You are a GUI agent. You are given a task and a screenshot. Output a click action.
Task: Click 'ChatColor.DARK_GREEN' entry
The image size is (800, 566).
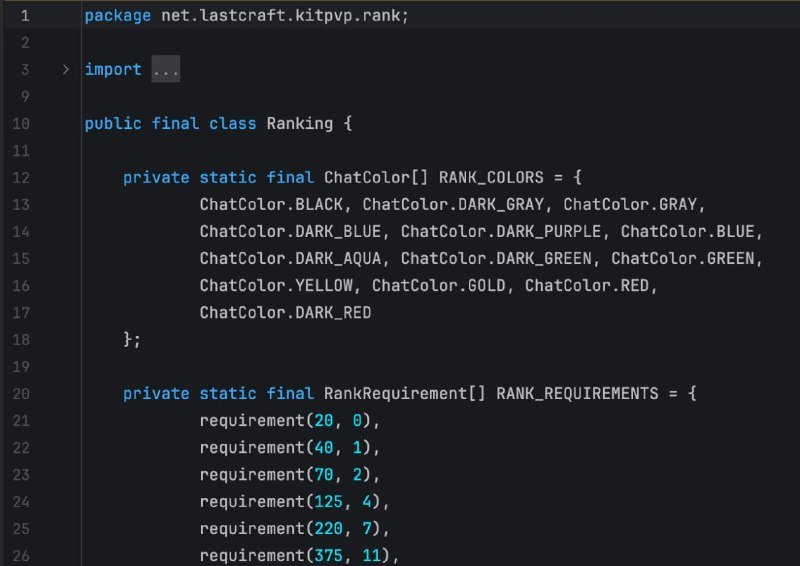point(496,259)
